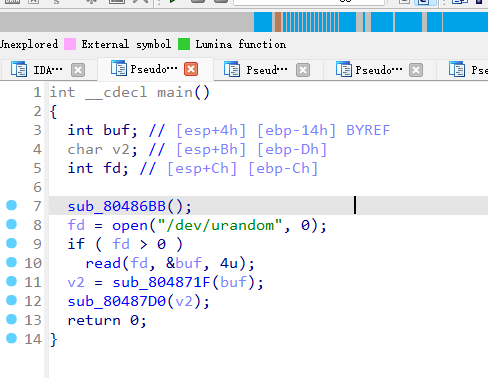Close the inactive Pseudo··· tab
This screenshot has width=488, height=378.
[x=416, y=70]
